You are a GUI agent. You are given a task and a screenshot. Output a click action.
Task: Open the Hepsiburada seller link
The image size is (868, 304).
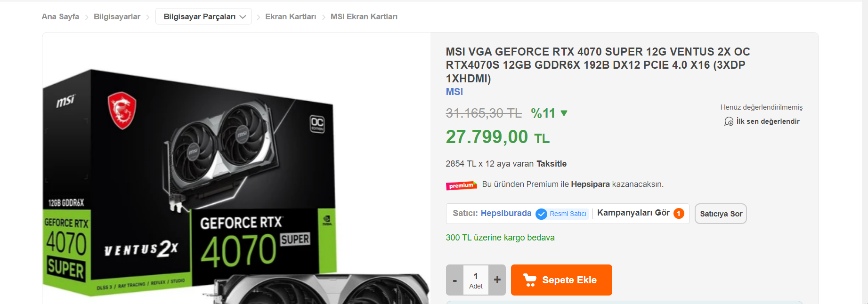[x=506, y=213]
